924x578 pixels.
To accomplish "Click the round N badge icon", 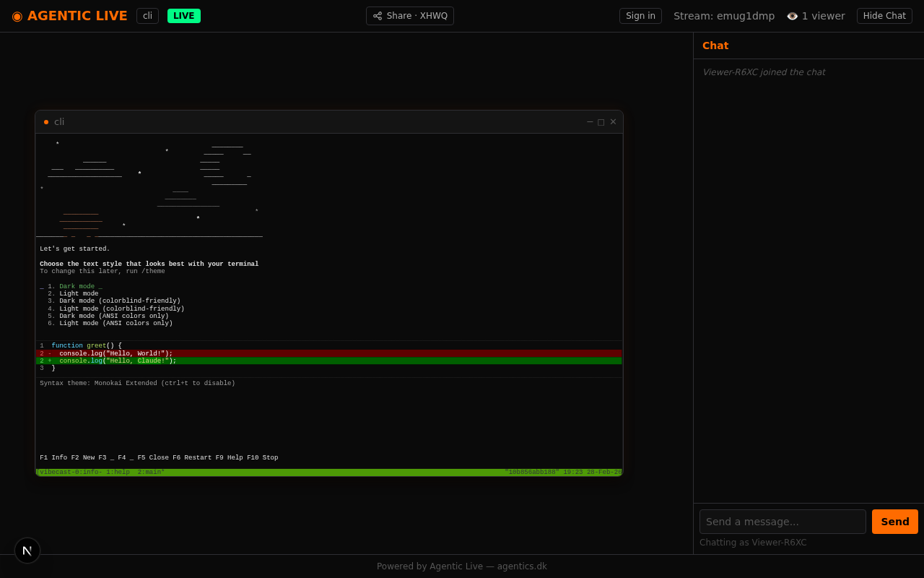I will pyautogui.click(x=27, y=551).
